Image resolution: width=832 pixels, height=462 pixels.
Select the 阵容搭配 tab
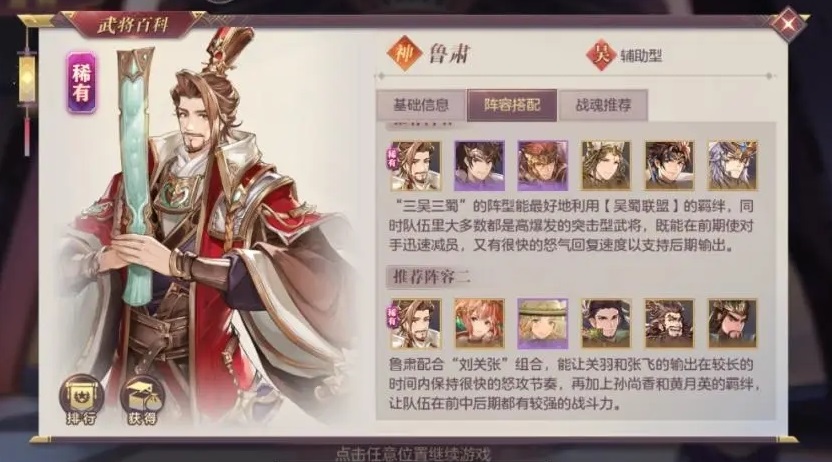512,105
